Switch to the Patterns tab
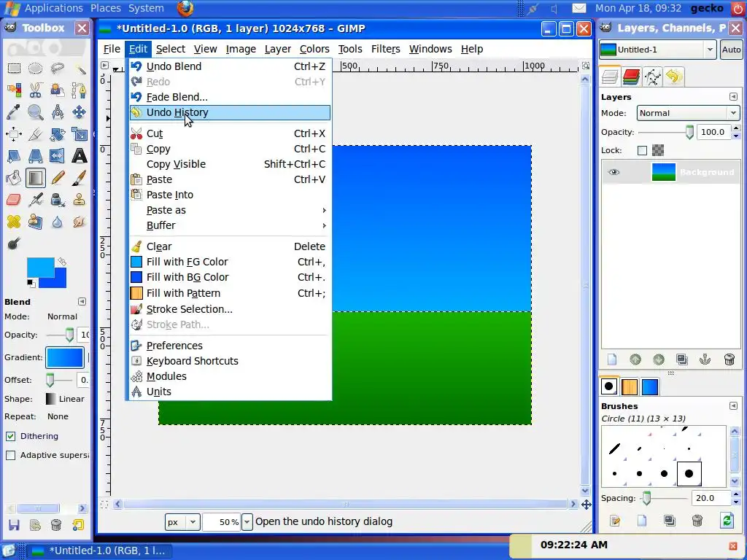 coord(630,386)
